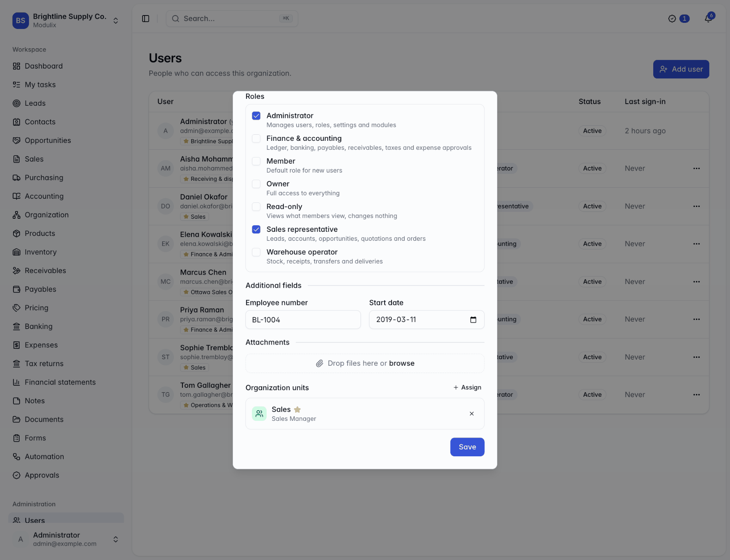Open Dashboard in the sidebar
730x560 pixels.
[x=66, y=66]
